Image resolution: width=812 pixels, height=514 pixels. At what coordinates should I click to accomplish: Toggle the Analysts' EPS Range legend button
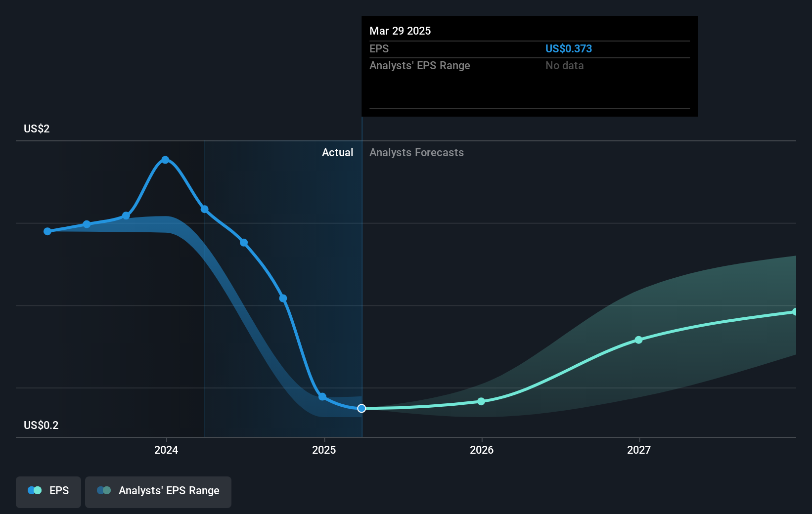tap(158, 492)
